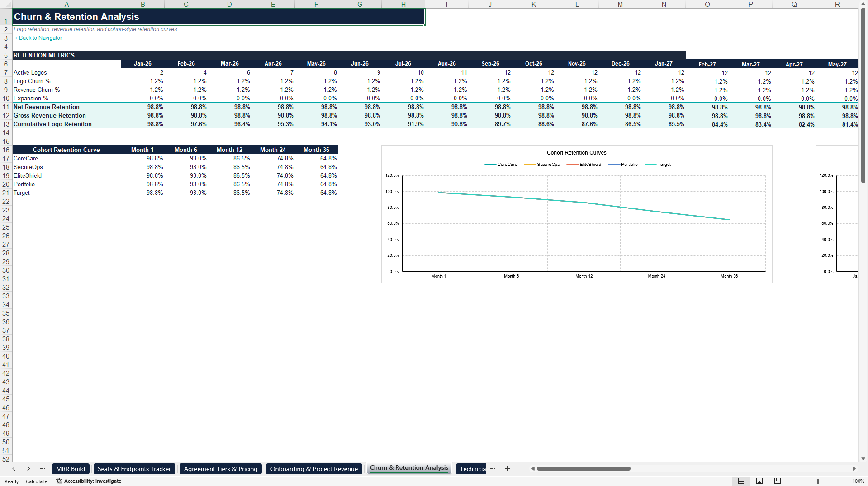This screenshot has width=868, height=486.
Task: Select the Logo Churn % label cell
Action: (66, 81)
